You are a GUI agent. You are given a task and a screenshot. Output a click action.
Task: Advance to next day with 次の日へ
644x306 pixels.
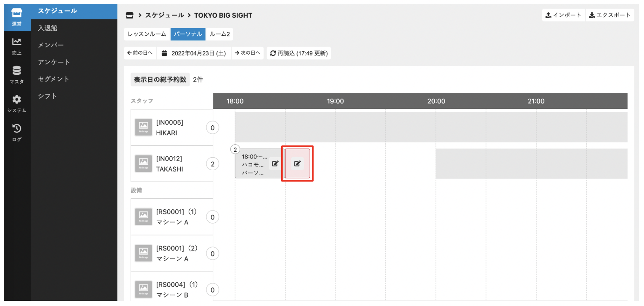click(247, 53)
